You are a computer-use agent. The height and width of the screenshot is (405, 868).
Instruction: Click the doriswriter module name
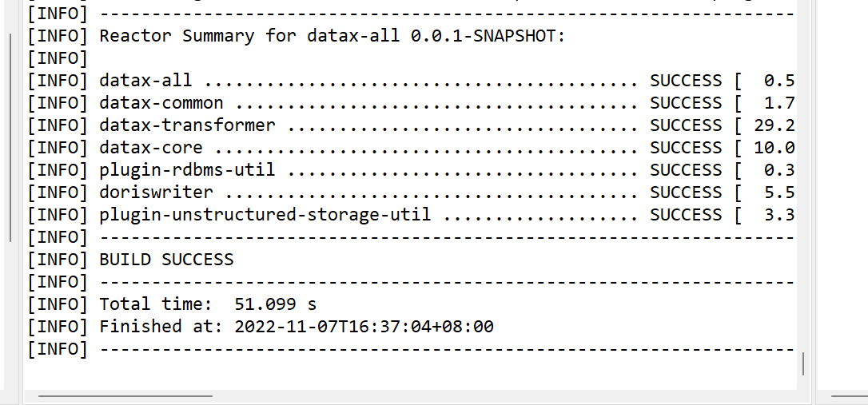156,193
